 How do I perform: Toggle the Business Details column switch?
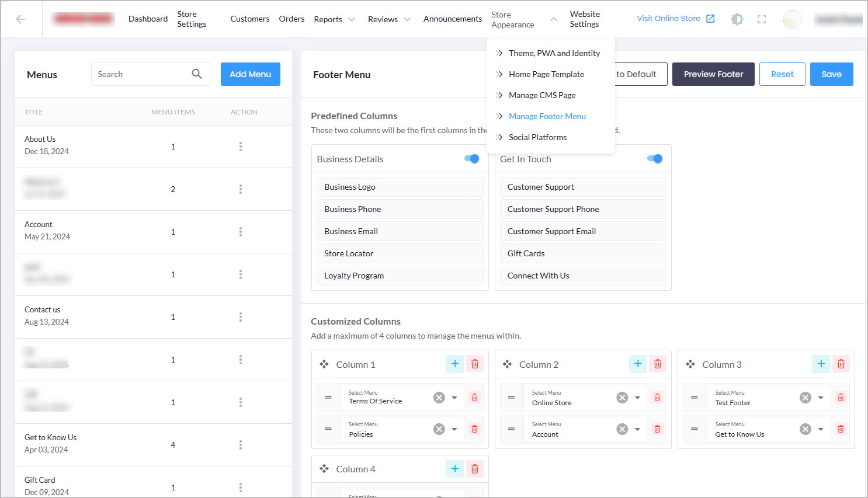(471, 159)
